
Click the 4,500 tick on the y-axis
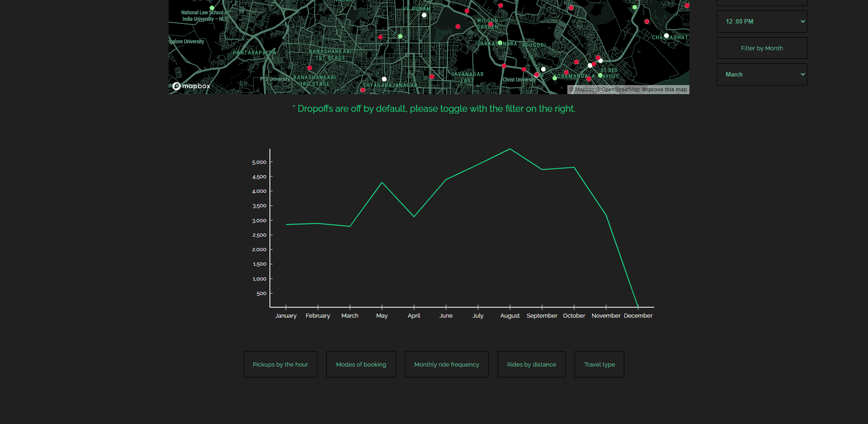coord(259,177)
